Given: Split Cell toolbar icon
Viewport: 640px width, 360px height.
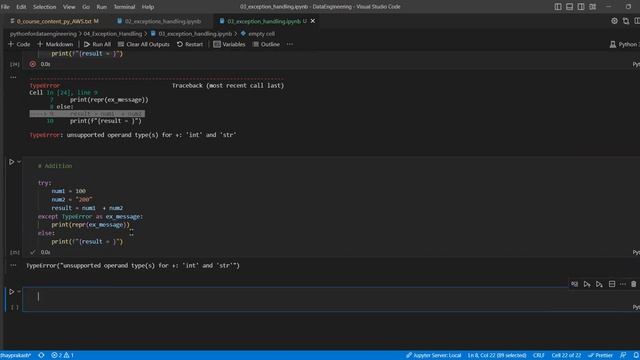Looking at the screenshot, I should click(x=611, y=284).
